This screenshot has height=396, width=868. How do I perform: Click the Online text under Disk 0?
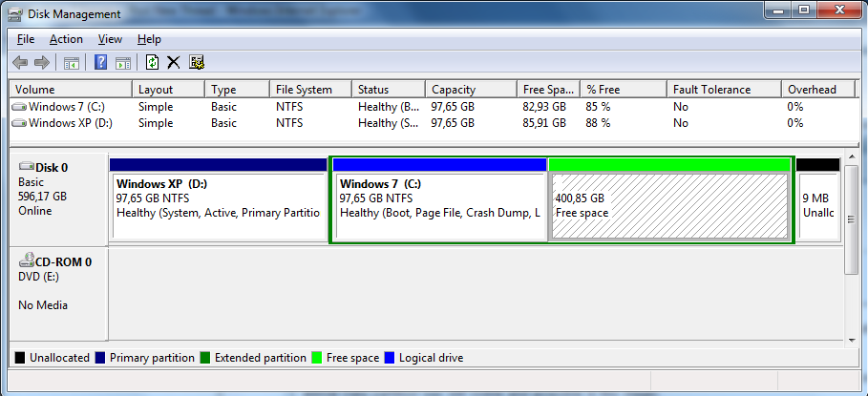click(x=35, y=211)
